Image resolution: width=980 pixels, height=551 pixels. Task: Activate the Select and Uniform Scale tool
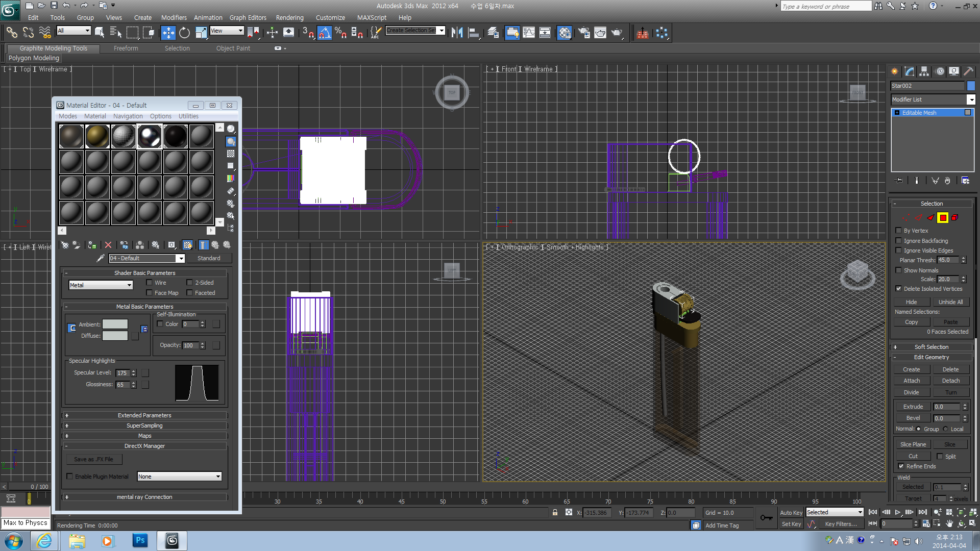point(201,33)
